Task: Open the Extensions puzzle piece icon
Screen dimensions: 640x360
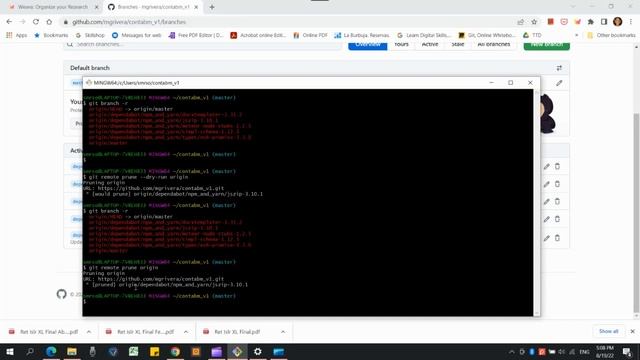Action: [x=591, y=22]
